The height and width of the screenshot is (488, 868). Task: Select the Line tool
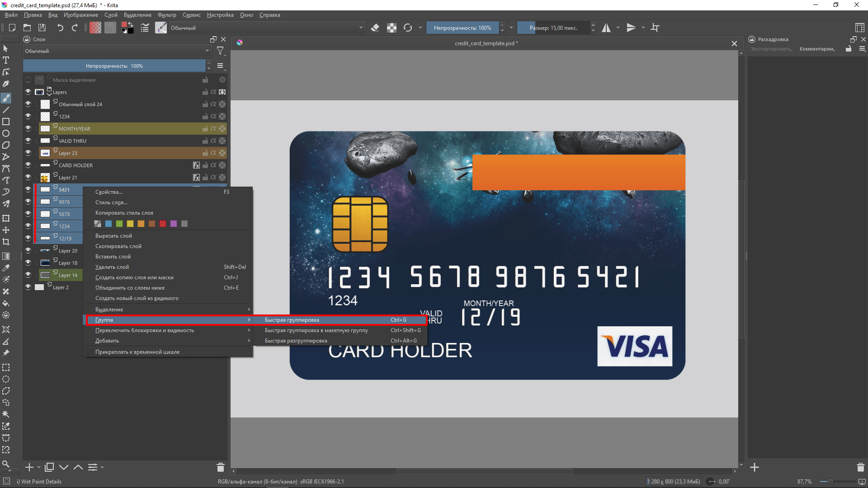pyautogui.click(x=6, y=110)
